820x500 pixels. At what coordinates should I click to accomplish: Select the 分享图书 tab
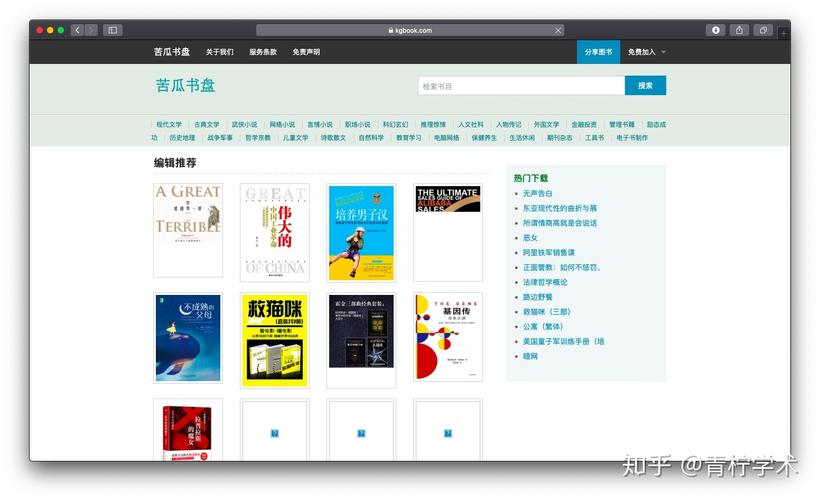(598, 52)
